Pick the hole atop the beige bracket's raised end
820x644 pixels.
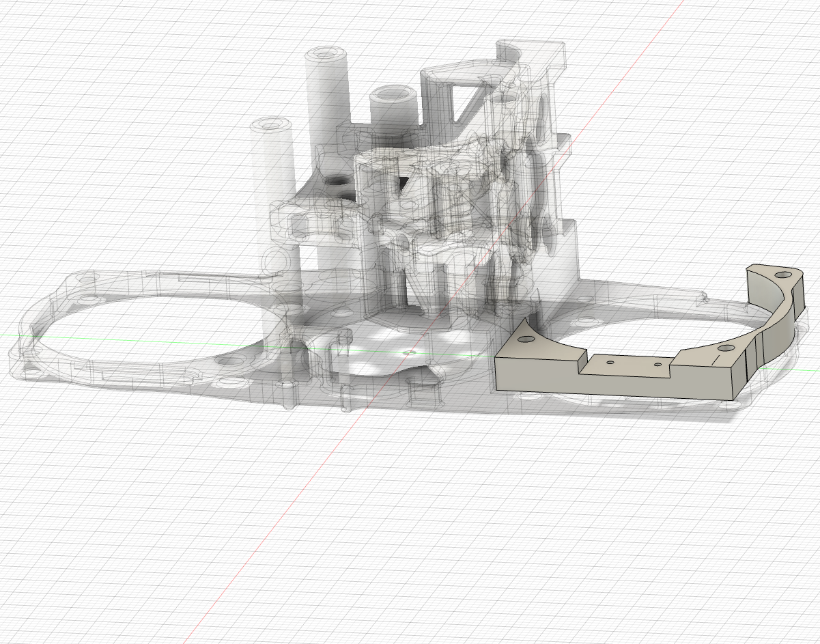pyautogui.click(x=784, y=274)
